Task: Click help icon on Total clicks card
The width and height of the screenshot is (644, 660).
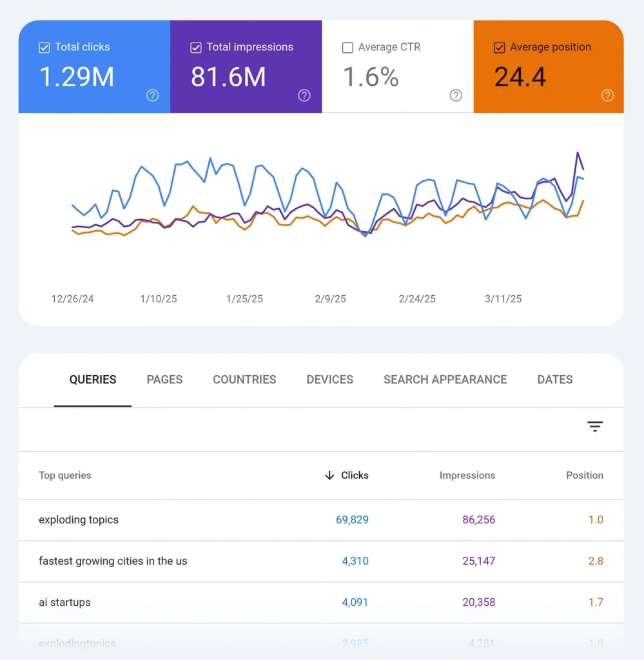Action: tap(152, 95)
